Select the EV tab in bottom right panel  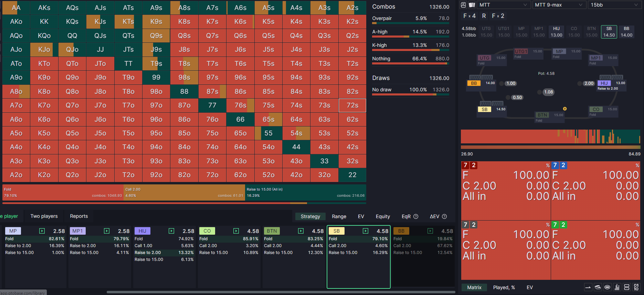click(x=530, y=287)
